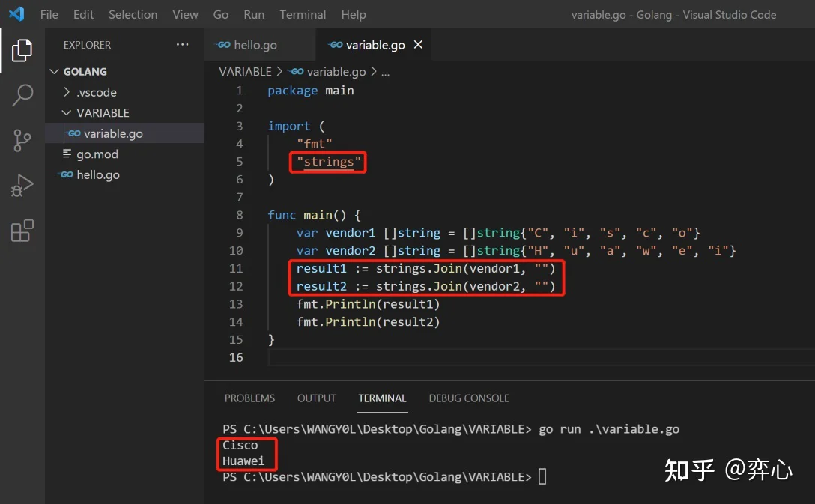
Task: Click result1 assignment on line 11
Action: pyautogui.click(x=425, y=269)
